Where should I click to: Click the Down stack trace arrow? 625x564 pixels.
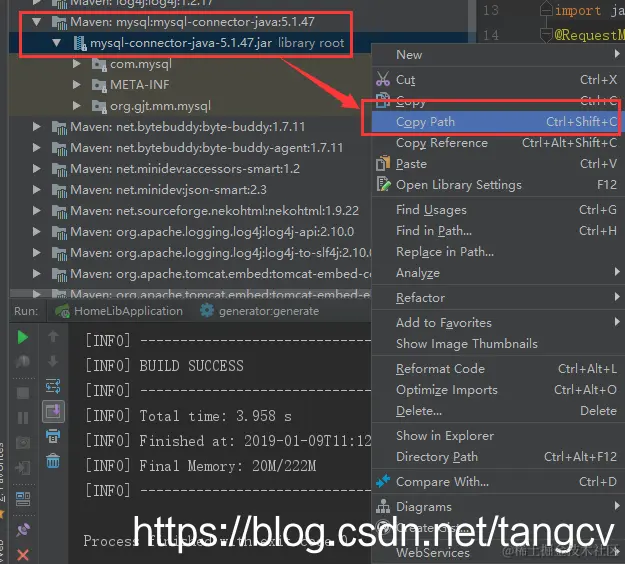[53, 362]
